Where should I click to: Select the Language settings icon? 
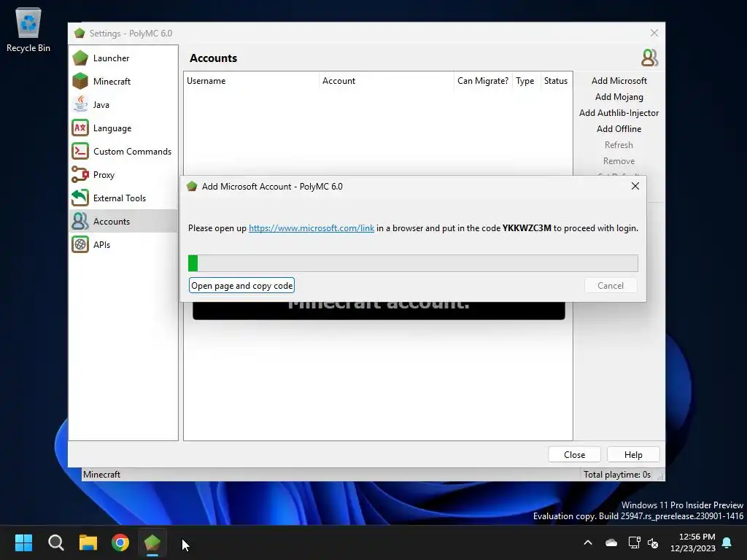coord(80,128)
